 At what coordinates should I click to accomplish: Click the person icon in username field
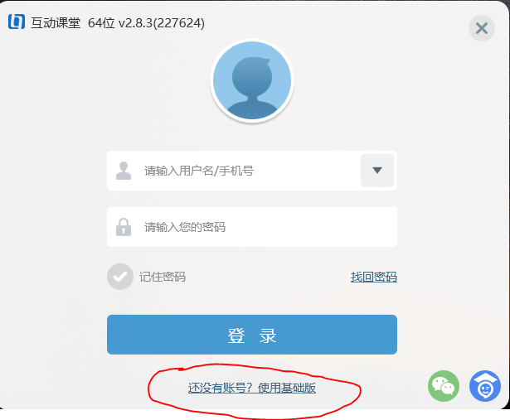coord(124,171)
